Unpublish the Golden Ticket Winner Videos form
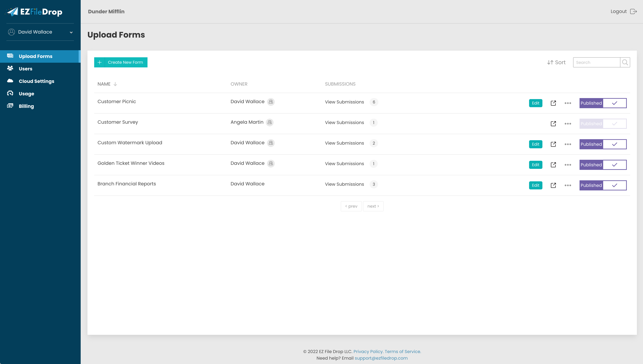 [603, 165]
